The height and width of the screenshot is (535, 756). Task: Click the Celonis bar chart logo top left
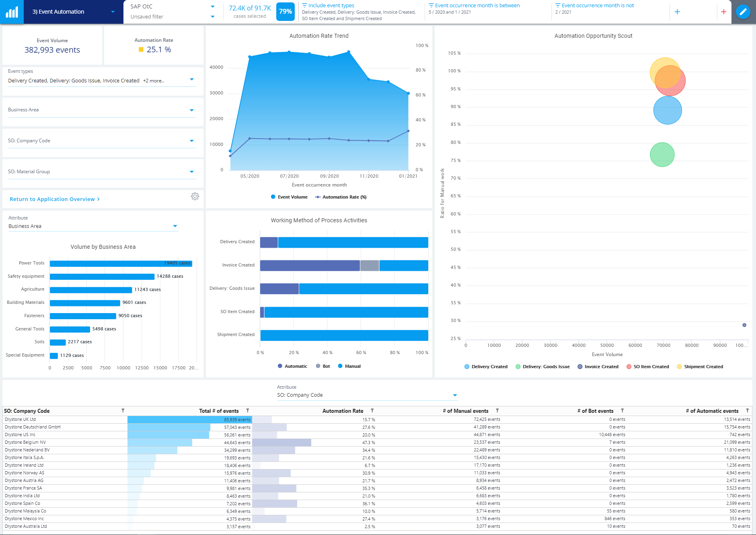click(11, 11)
